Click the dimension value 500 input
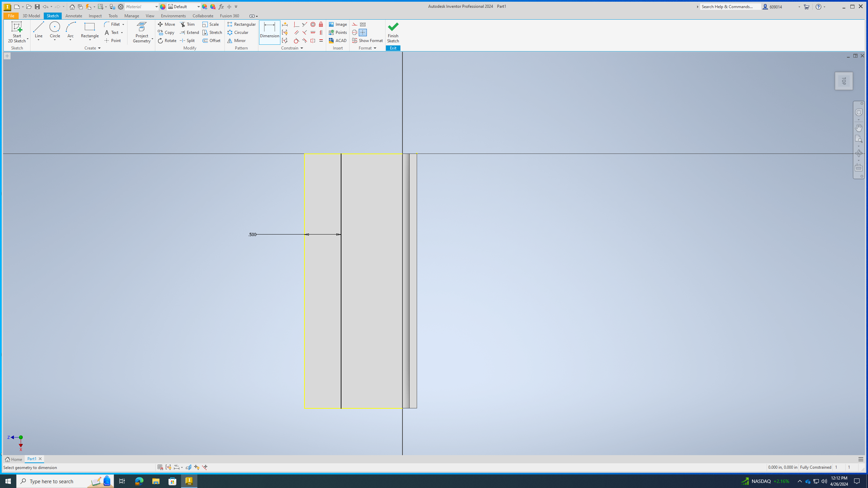Viewport: 868px width, 488px height. tap(252, 234)
